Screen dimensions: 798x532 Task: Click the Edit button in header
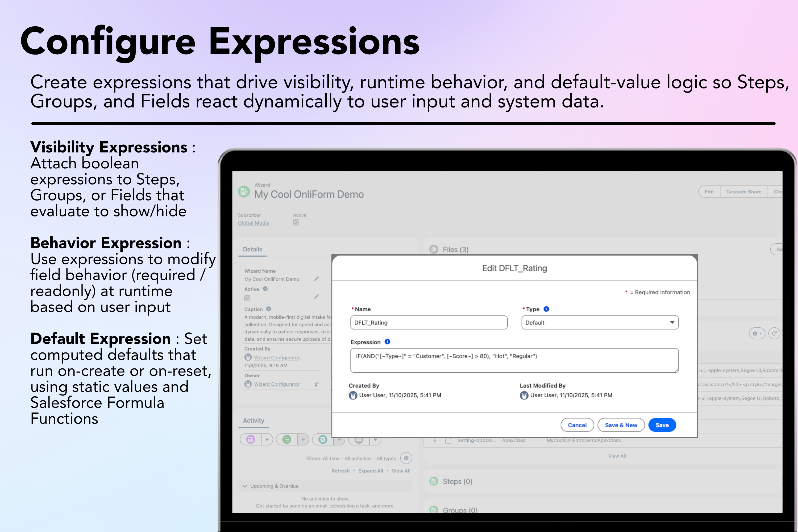pos(709,192)
